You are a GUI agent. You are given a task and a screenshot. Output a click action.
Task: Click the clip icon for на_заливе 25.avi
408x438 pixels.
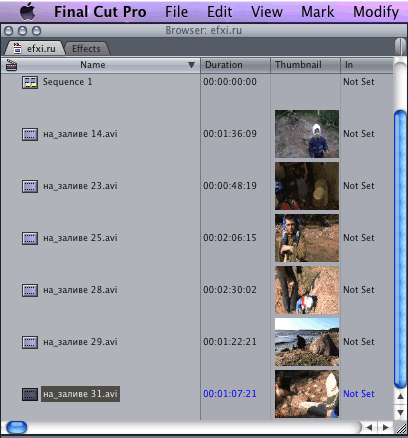30,238
